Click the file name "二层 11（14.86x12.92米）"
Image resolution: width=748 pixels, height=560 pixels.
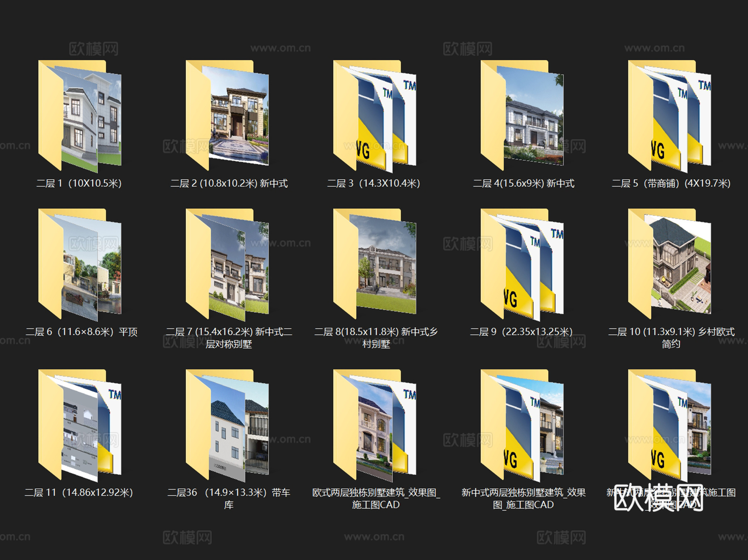pos(79,493)
